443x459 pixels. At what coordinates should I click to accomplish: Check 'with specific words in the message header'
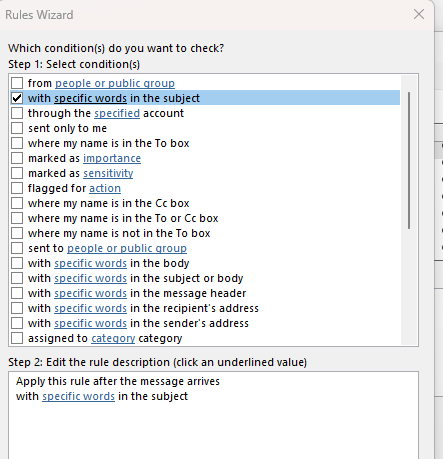pos(17,293)
